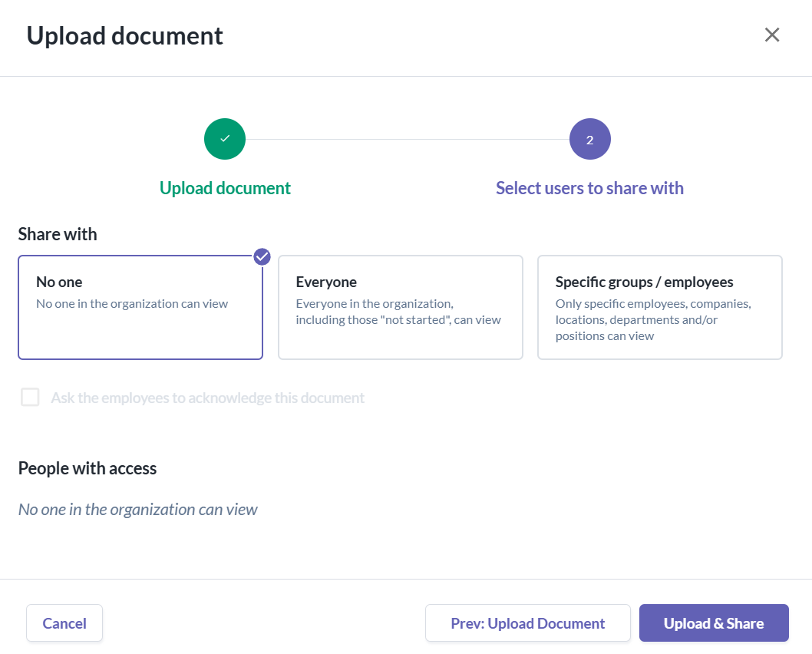
Task: Close the Upload document dialog
Action: pyautogui.click(x=771, y=35)
